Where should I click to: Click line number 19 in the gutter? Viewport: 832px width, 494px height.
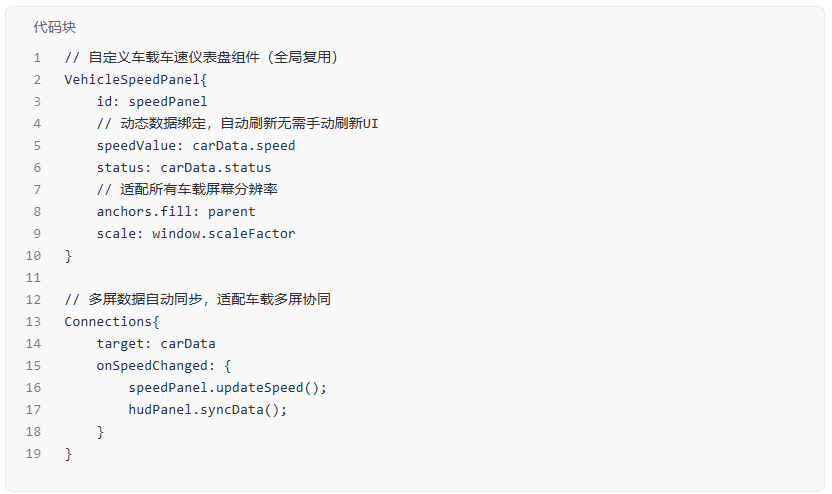point(33,454)
